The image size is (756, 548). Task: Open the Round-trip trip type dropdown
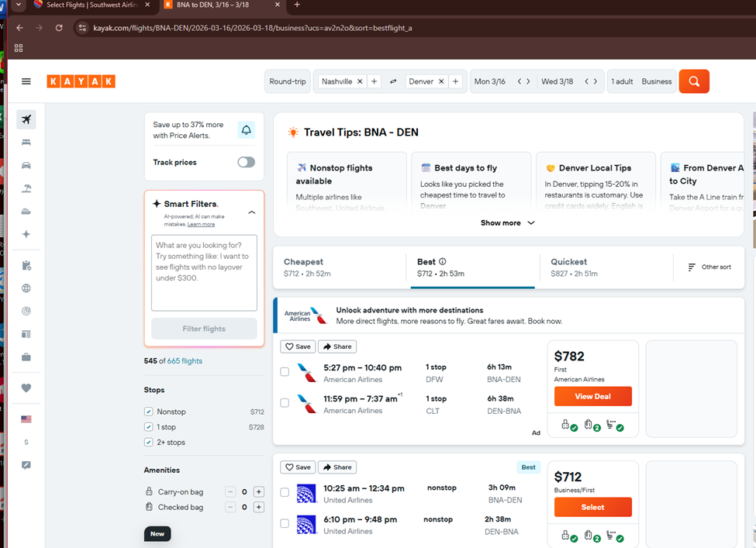click(288, 81)
